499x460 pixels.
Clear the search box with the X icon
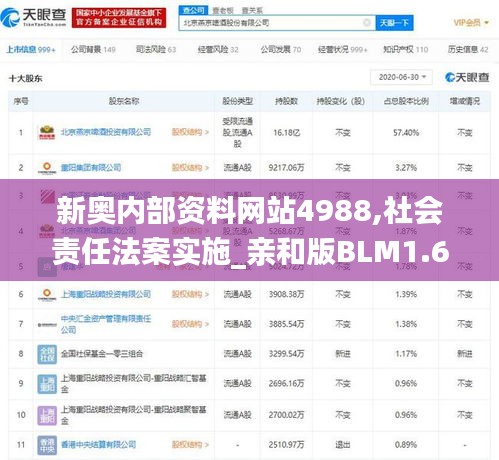(x=366, y=23)
